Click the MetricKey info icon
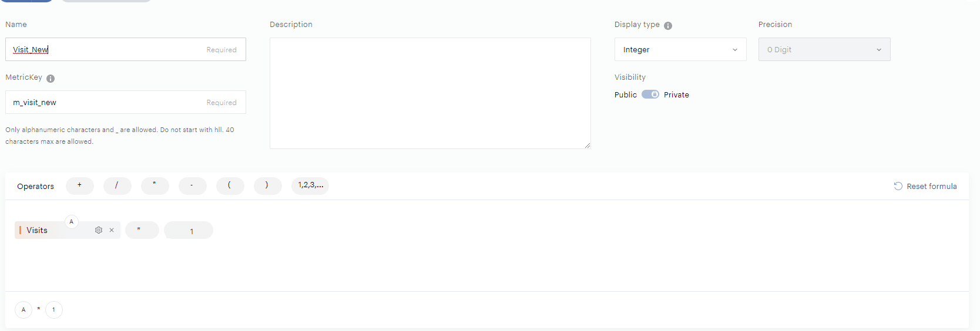Image resolution: width=980 pixels, height=331 pixels. pyautogui.click(x=51, y=79)
